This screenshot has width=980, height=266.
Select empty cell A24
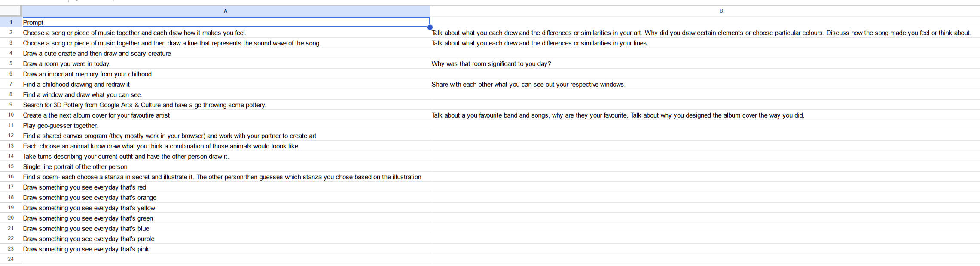coord(226,259)
